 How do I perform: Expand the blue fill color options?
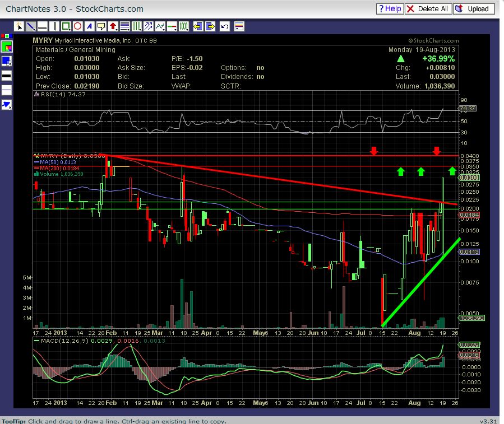pyautogui.click(x=7, y=60)
